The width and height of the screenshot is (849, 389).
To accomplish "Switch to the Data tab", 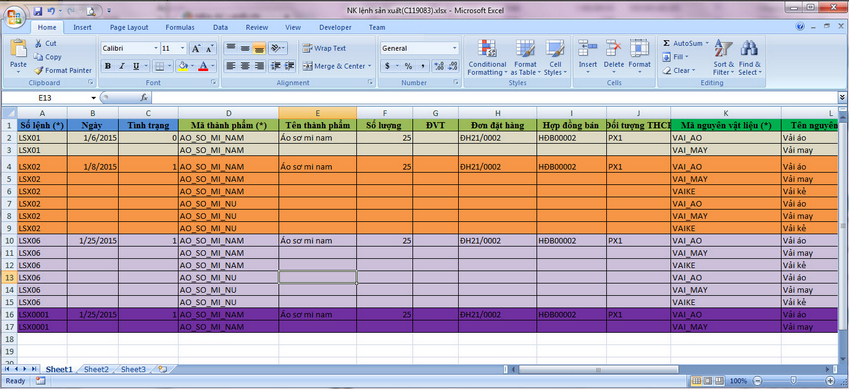I will click(x=220, y=28).
